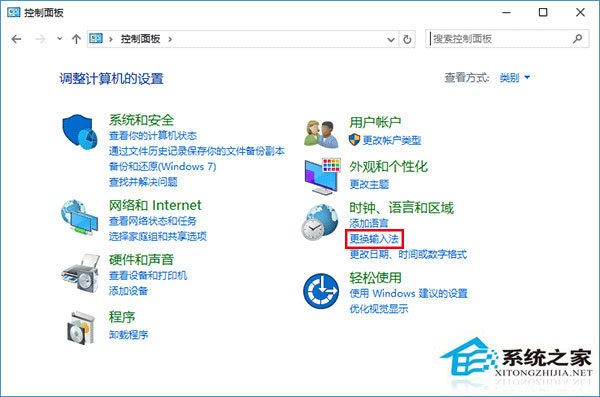Open 使用 Windows 建议的设置 link
Screen dimensions: 600x397
(408, 293)
